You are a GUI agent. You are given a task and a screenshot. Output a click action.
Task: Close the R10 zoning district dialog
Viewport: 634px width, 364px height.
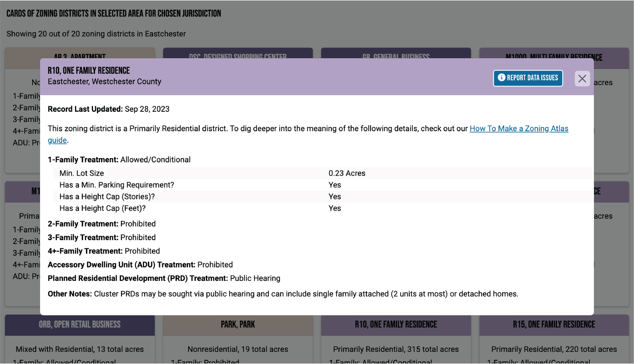click(582, 79)
